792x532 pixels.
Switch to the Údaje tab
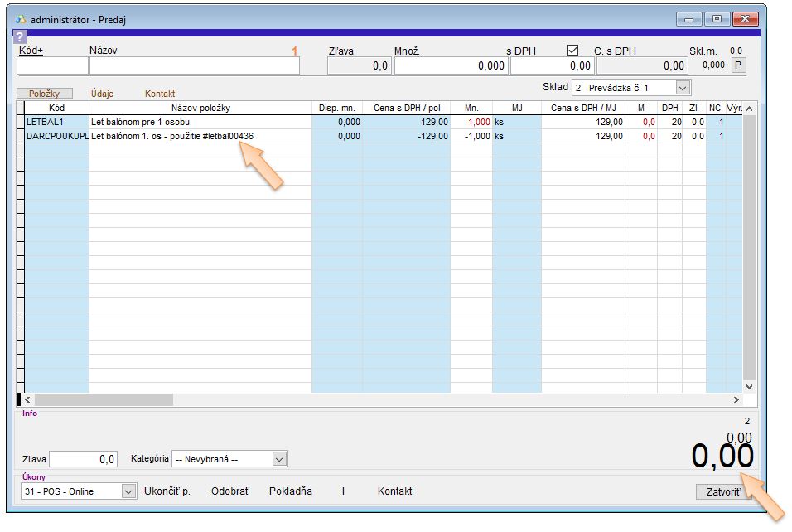coord(102,94)
